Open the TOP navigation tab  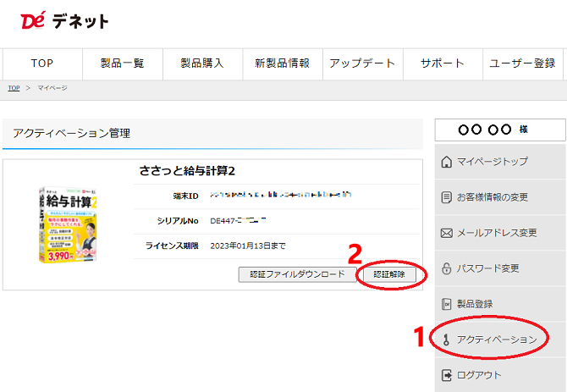coord(42,63)
